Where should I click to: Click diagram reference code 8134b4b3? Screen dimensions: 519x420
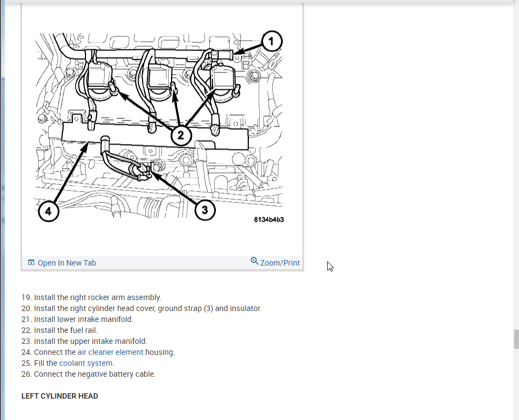[x=269, y=220]
